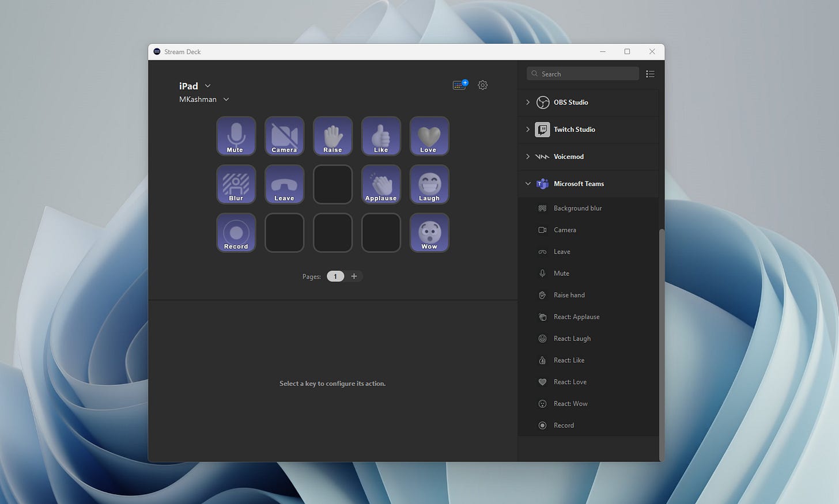Expand the OBS Studio category

(x=528, y=103)
